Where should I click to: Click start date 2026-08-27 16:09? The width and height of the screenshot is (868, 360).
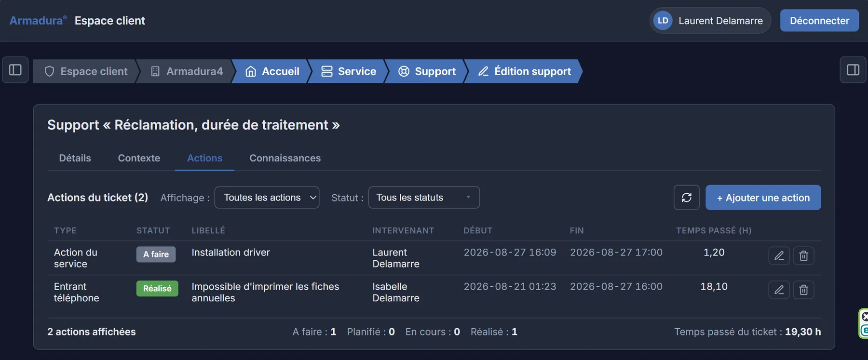[510, 253]
